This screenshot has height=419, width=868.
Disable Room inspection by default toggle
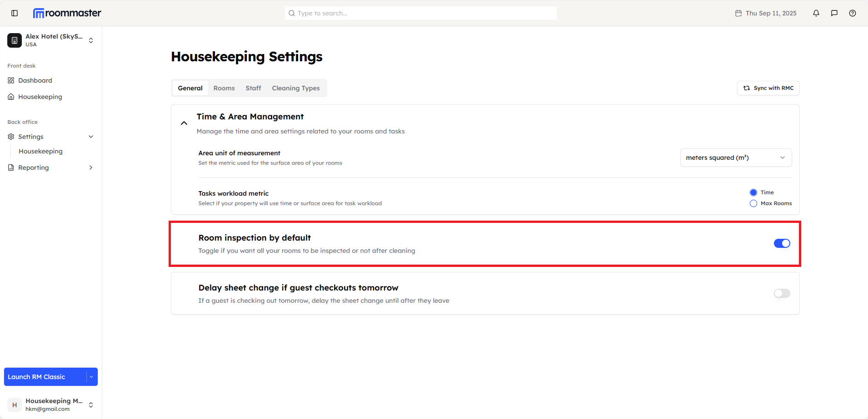point(782,243)
